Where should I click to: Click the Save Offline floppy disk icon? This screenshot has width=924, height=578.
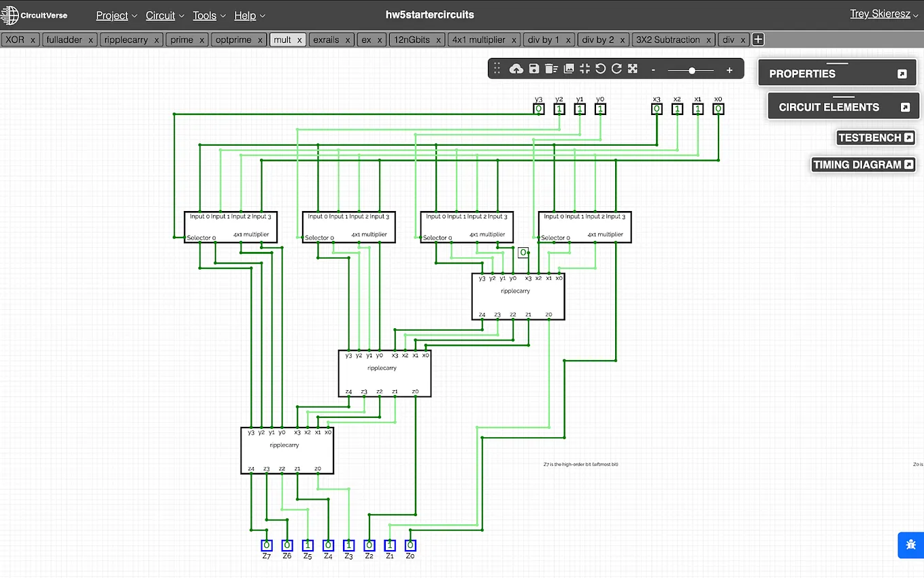click(x=533, y=69)
